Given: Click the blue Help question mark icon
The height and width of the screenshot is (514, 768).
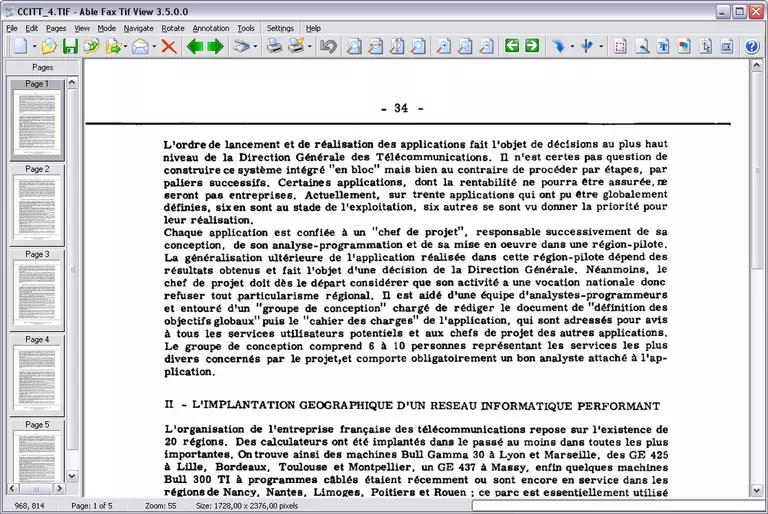Looking at the screenshot, I should [x=751, y=47].
